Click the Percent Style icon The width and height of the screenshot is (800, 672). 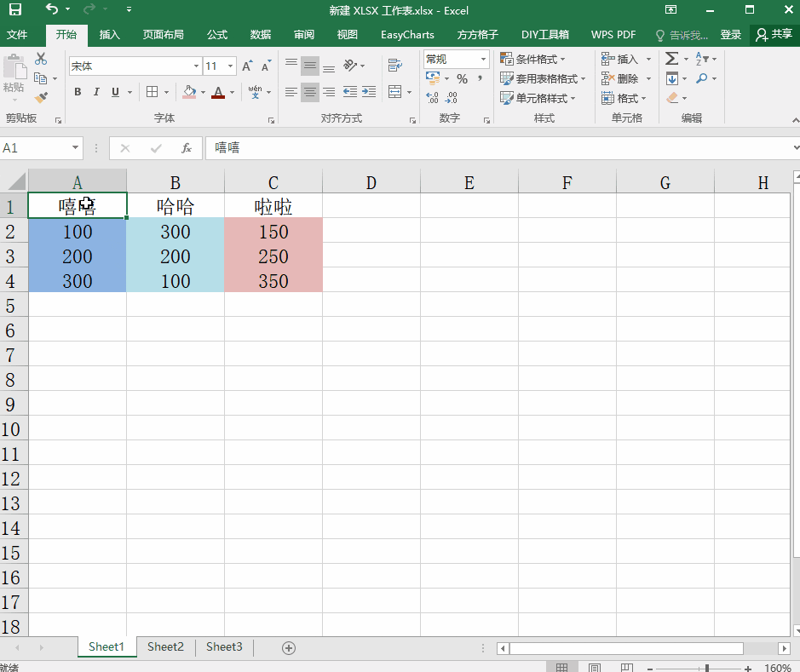463,78
